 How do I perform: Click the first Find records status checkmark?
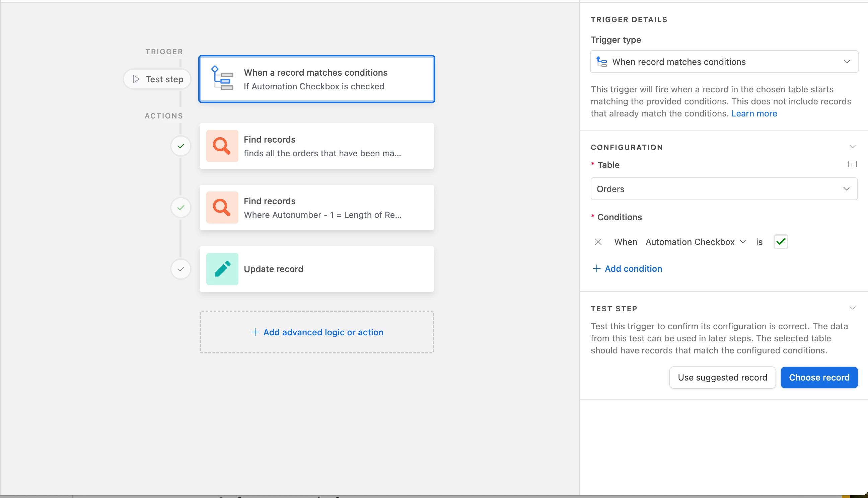point(180,146)
